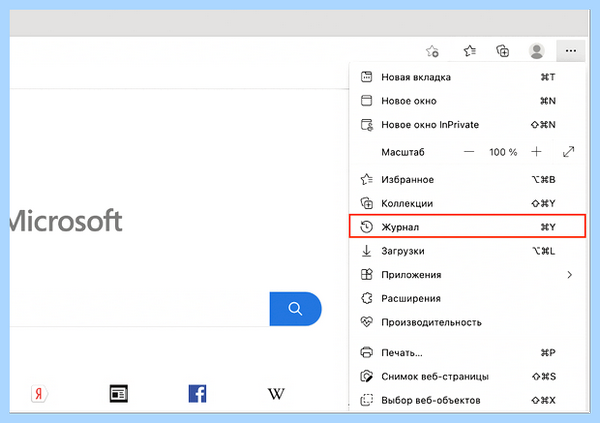Click the History clock icon in menu

(x=366, y=227)
